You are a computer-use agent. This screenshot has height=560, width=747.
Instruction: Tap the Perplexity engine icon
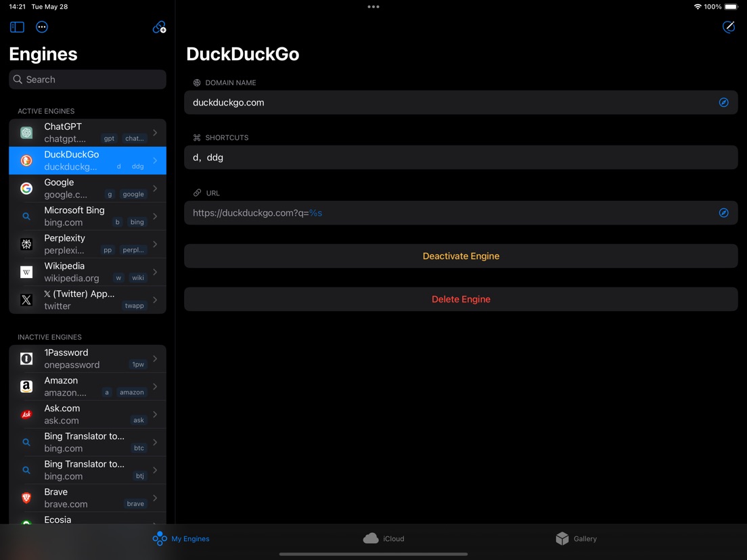(26, 244)
